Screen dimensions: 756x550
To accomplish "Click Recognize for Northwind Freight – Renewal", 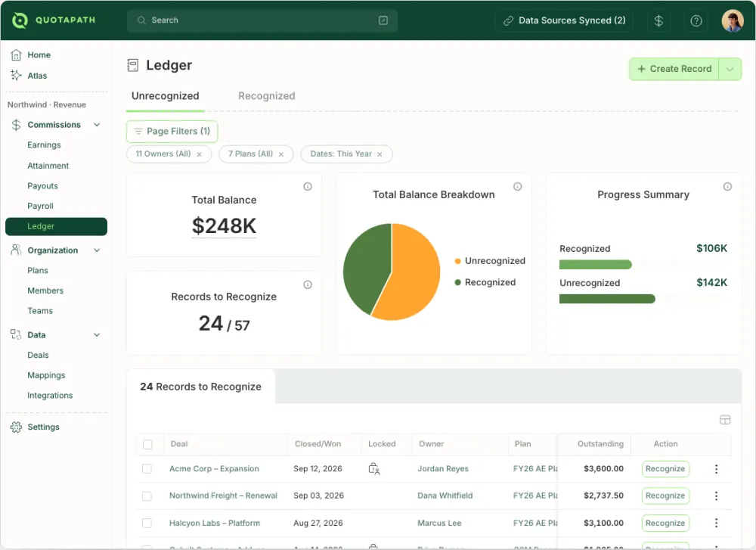I will 665,496.
